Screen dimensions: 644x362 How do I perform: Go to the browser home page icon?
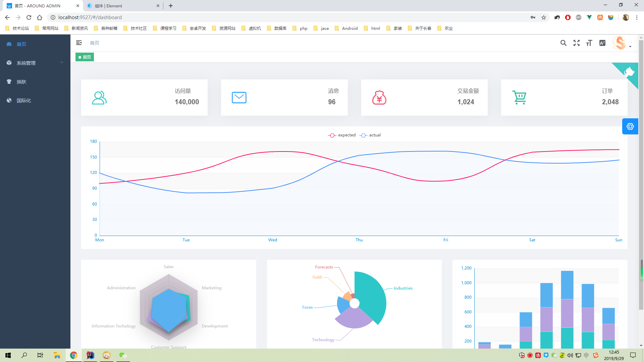tap(40, 17)
